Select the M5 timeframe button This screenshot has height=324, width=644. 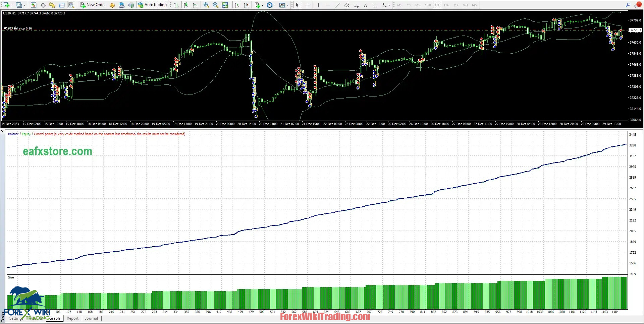point(409,5)
